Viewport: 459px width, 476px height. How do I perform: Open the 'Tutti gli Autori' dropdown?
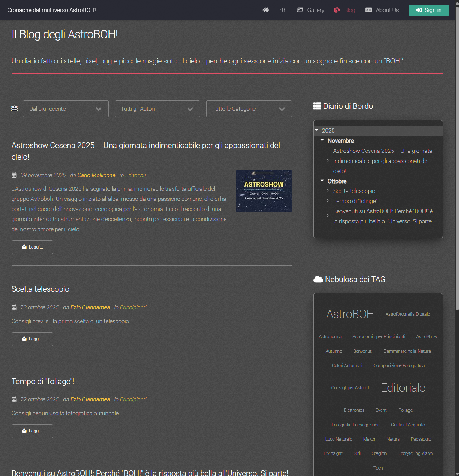(x=157, y=109)
